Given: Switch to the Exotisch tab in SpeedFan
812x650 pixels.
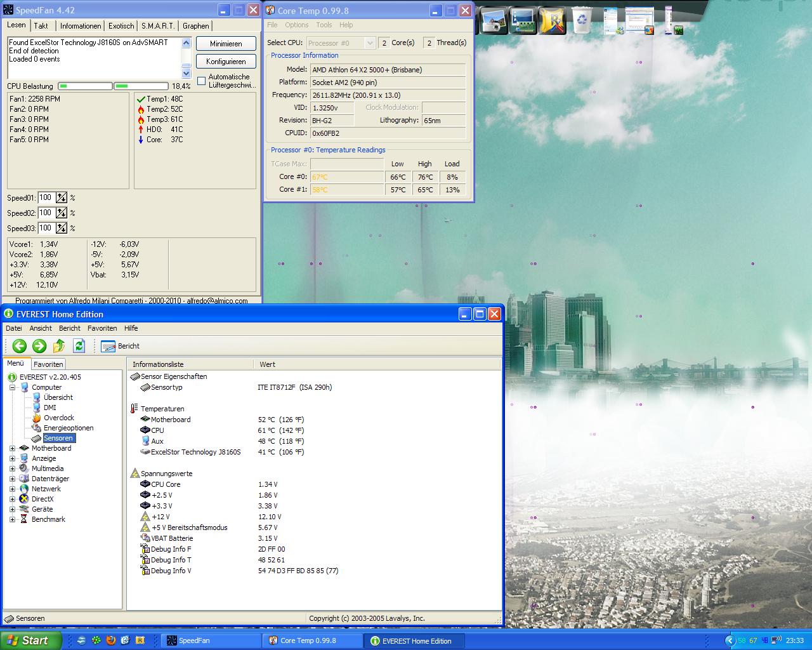Looking at the screenshot, I should (121, 26).
